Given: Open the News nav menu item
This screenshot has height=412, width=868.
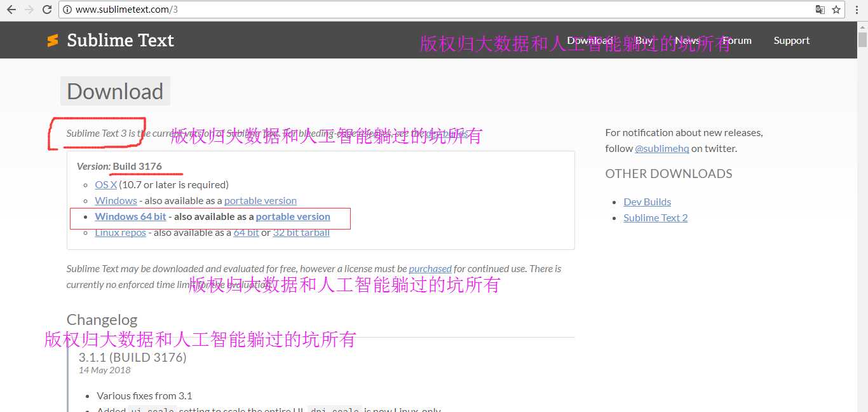Looking at the screenshot, I should click(687, 40).
